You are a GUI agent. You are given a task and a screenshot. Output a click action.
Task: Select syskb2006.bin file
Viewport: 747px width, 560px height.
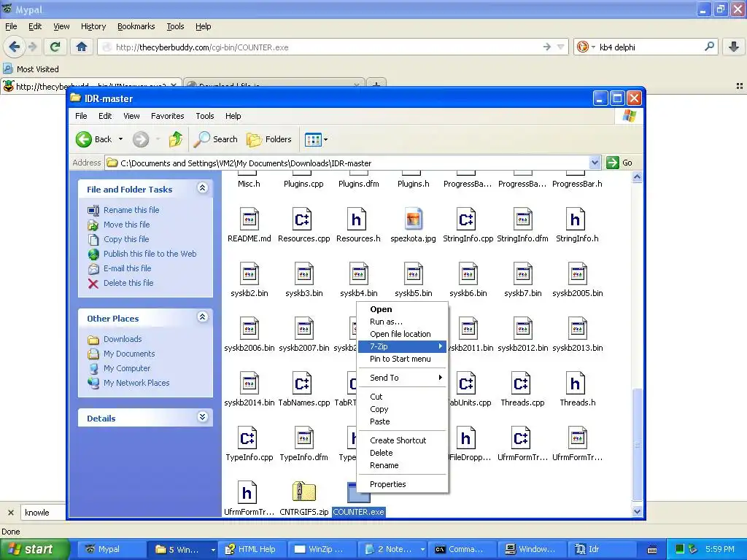click(x=249, y=335)
